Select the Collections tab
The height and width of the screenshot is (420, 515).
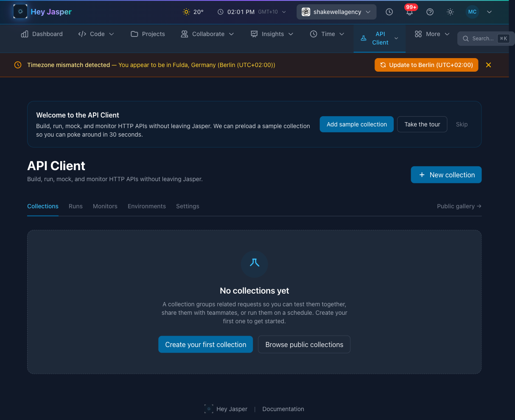43,206
